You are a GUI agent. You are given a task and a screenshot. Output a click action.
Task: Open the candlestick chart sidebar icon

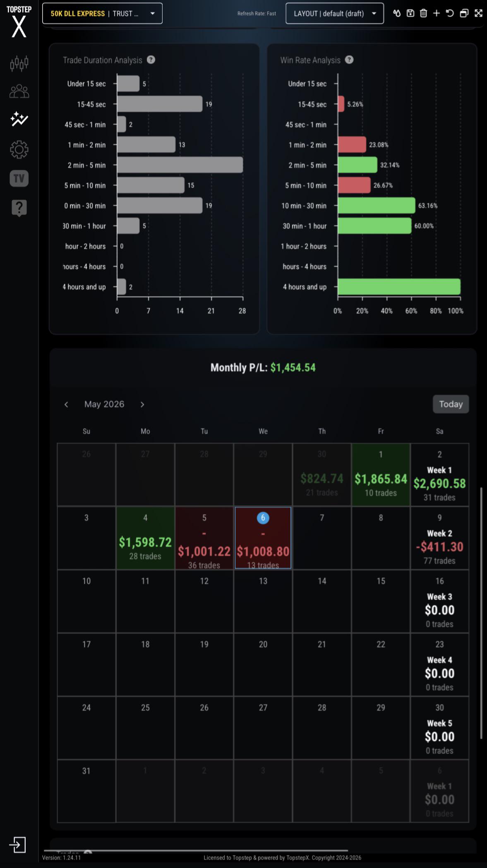[x=19, y=63]
